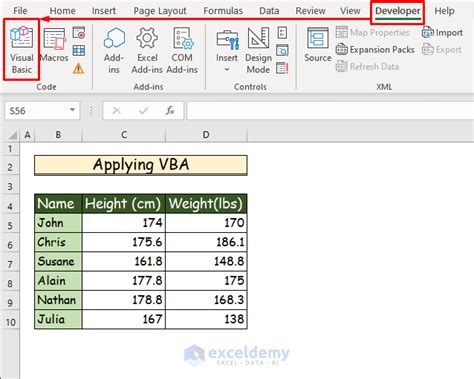Screen dimensions: 474x379
Task: Click Map Properties
Action: (x=372, y=33)
